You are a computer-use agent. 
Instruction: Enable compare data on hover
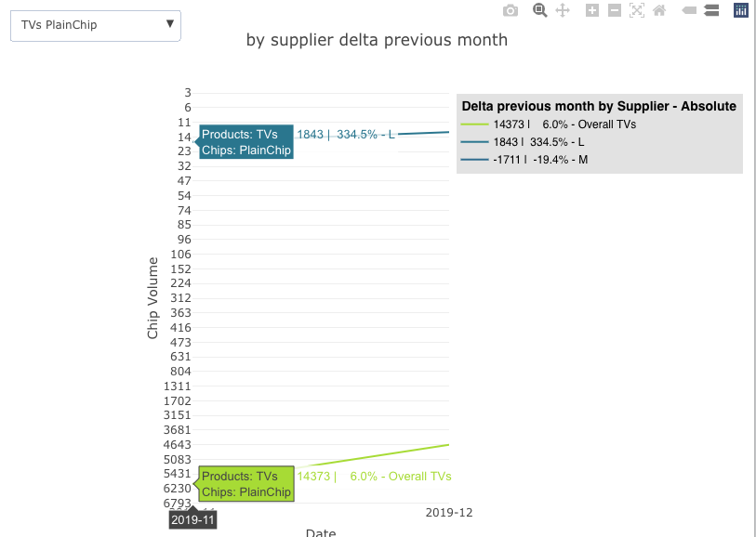(x=711, y=10)
